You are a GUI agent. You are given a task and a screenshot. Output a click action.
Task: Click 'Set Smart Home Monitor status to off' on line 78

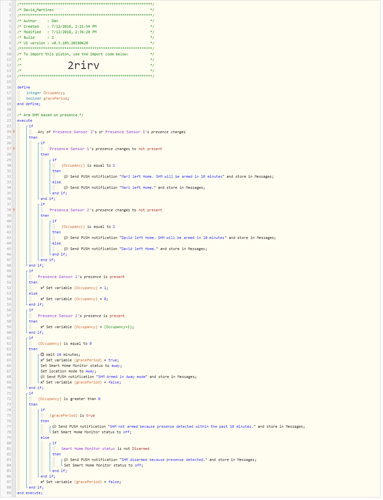[x=92, y=432]
